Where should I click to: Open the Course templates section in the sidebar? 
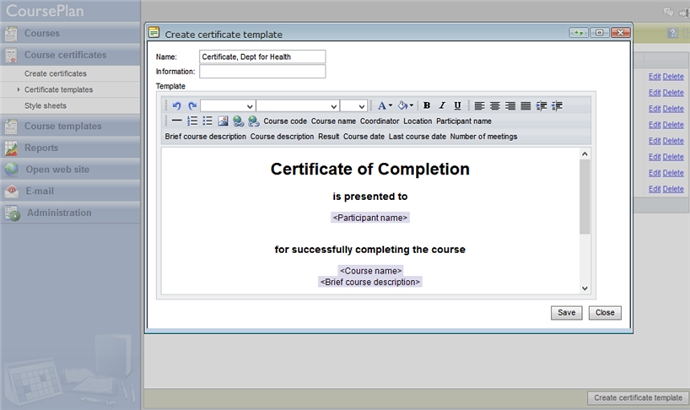(x=70, y=126)
